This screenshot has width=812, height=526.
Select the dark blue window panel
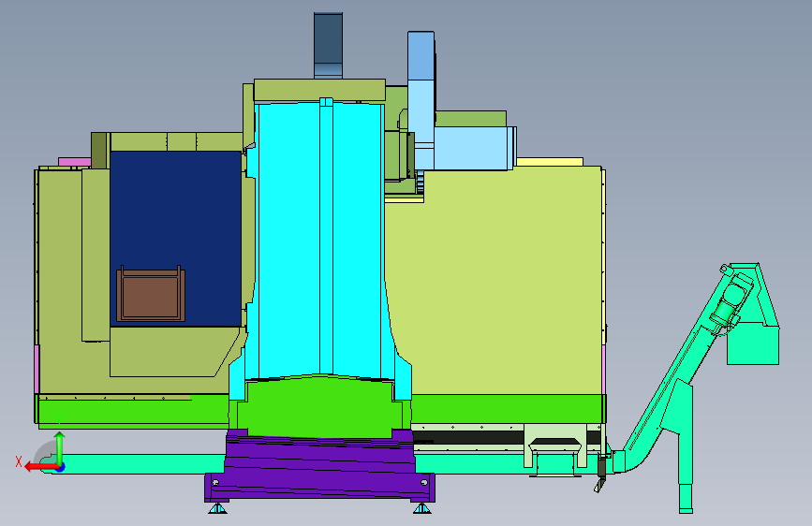(x=175, y=239)
